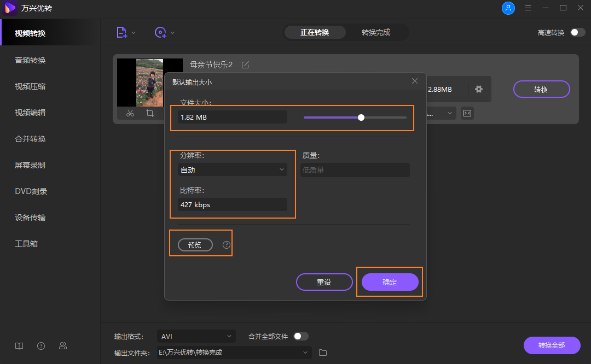
Task: Click the pencil icon to rename 母亲节快乐2
Action: pyautogui.click(x=245, y=64)
